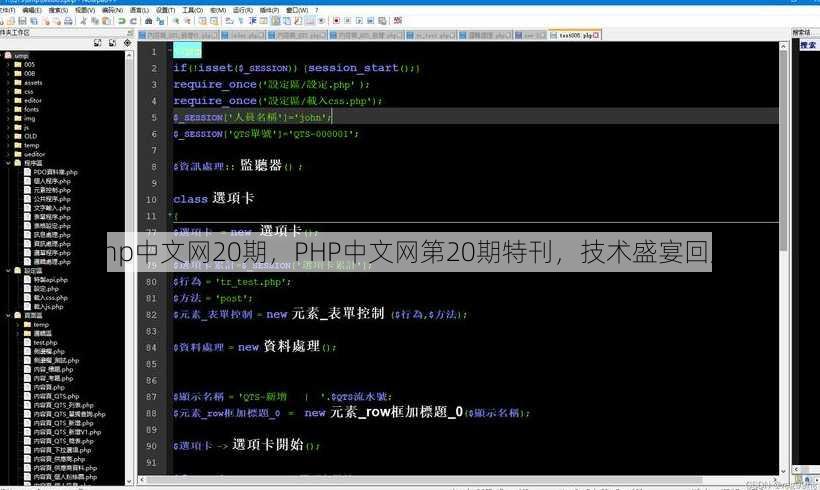Click the editor vertical scrollbar thumb
The height and width of the screenshot is (490, 820).
[783, 149]
